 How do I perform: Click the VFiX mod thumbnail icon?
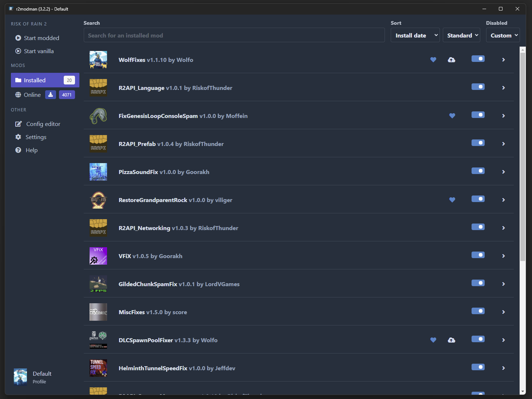(98, 256)
